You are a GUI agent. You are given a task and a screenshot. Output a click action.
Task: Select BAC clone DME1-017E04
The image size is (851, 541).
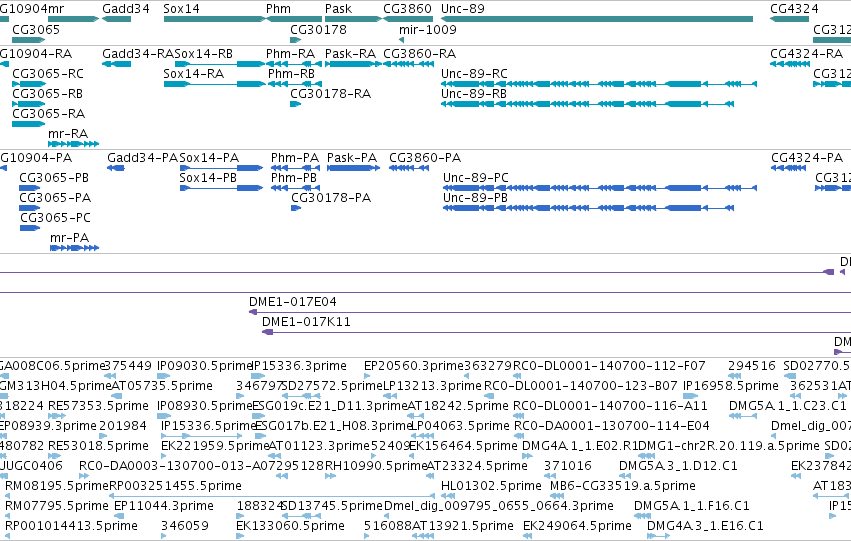(x=293, y=302)
